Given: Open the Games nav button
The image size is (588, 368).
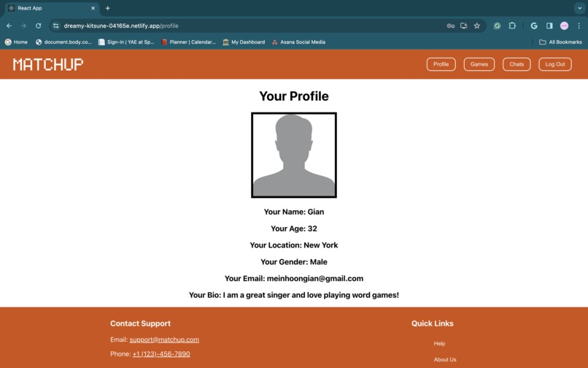Looking at the screenshot, I should pos(479,64).
